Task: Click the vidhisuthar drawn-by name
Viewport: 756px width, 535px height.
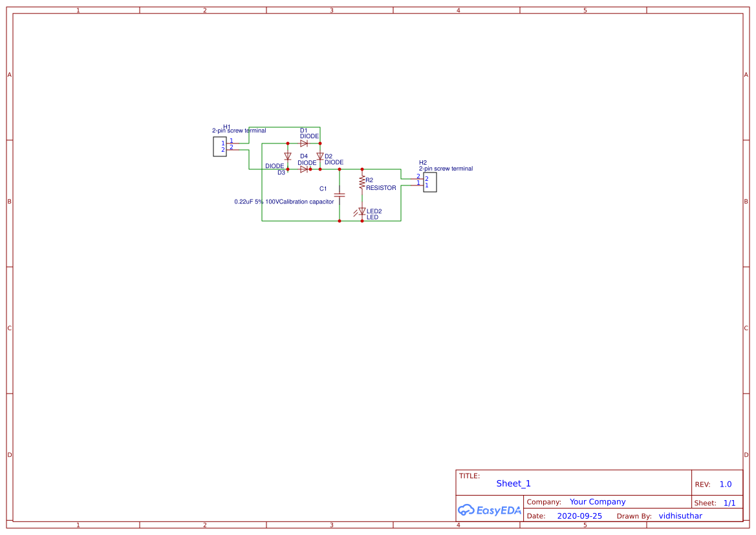Action: pyautogui.click(x=680, y=516)
